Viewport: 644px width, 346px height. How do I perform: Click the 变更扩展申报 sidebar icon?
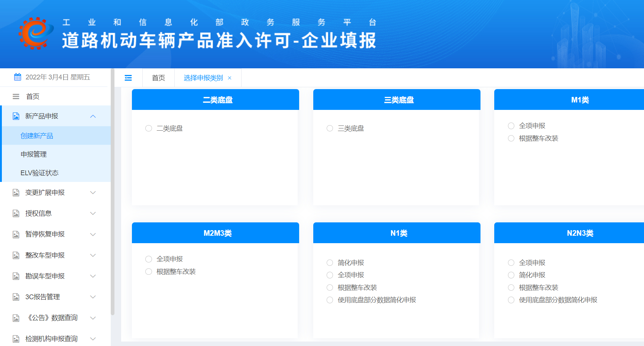pos(15,192)
